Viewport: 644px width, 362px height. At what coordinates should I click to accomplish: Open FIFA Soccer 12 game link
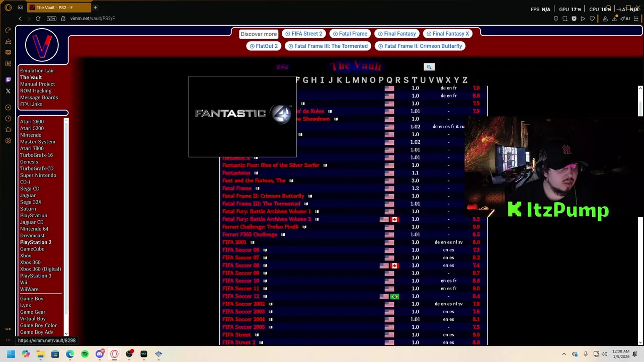coord(240,296)
